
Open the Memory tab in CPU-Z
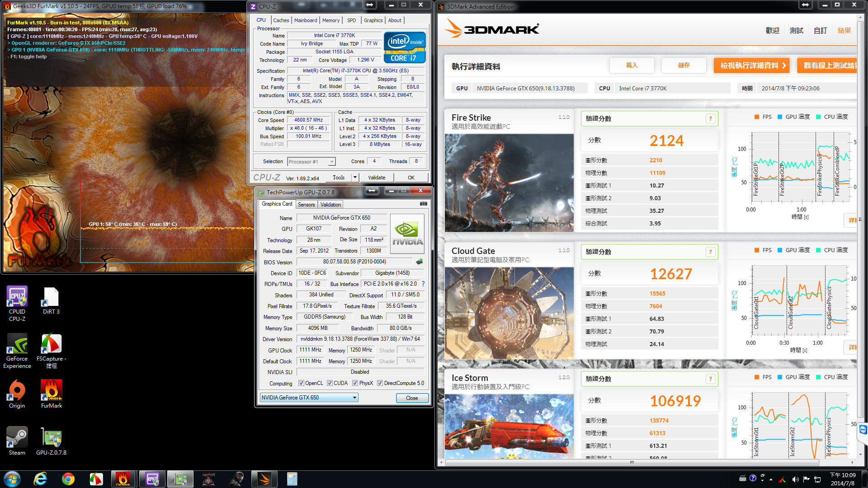[331, 20]
